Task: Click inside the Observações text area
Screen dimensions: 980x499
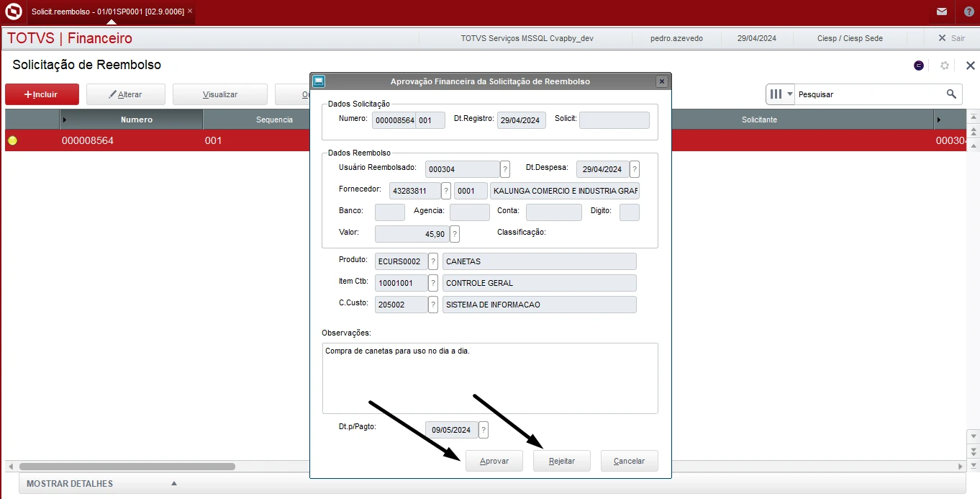Action: click(x=489, y=378)
